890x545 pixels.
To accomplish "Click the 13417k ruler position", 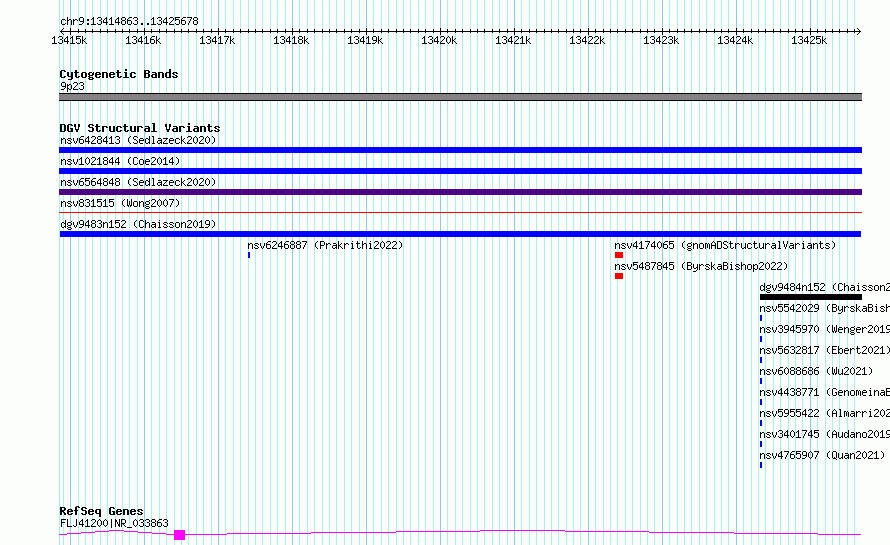I will click(x=217, y=40).
